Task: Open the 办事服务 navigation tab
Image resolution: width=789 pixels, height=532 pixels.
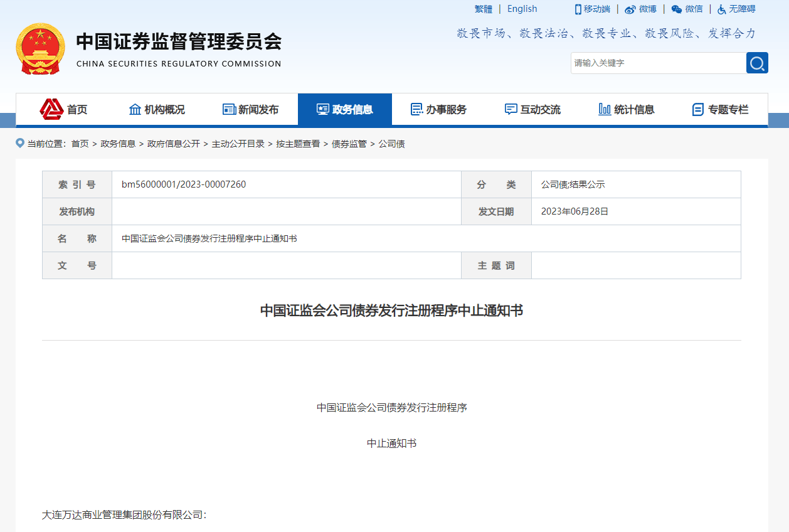Action: (x=439, y=110)
